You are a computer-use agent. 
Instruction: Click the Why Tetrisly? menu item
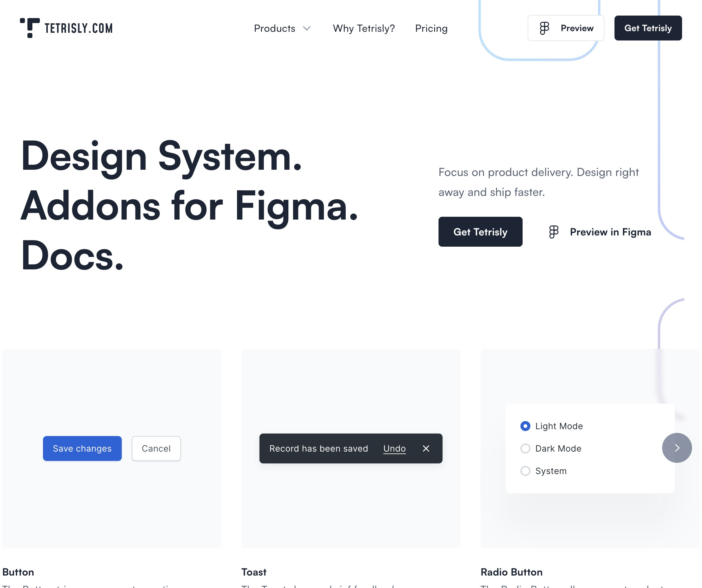pos(364,28)
